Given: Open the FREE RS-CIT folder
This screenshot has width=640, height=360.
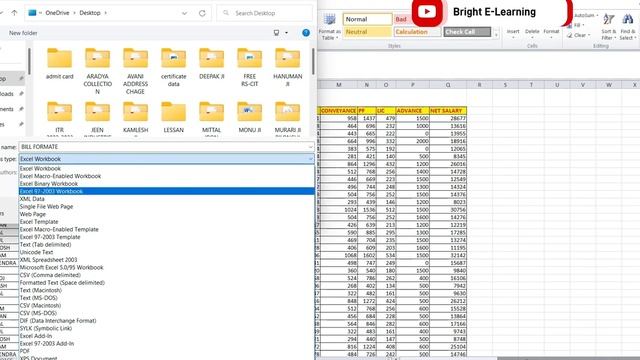Looking at the screenshot, I should [249, 67].
